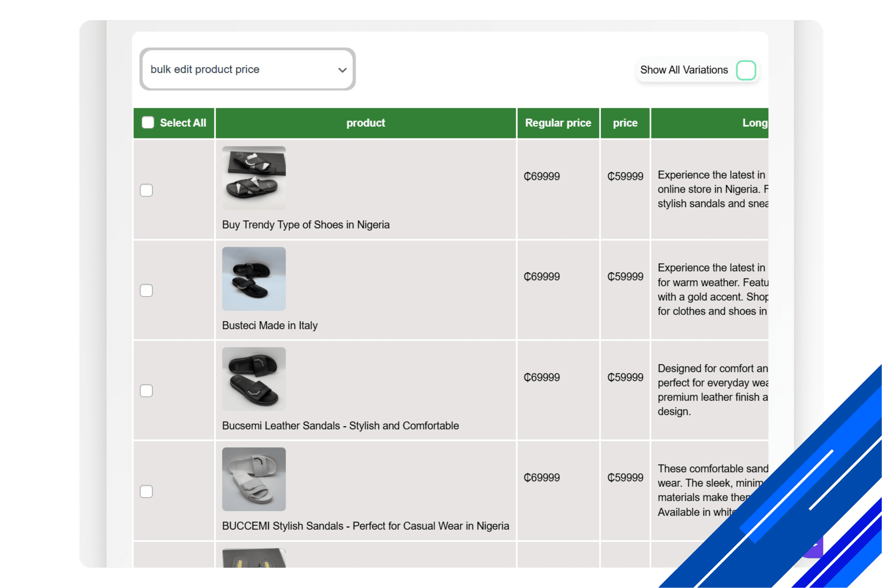Check the Bucsemi Leather Sandals row checkbox

[146, 391]
